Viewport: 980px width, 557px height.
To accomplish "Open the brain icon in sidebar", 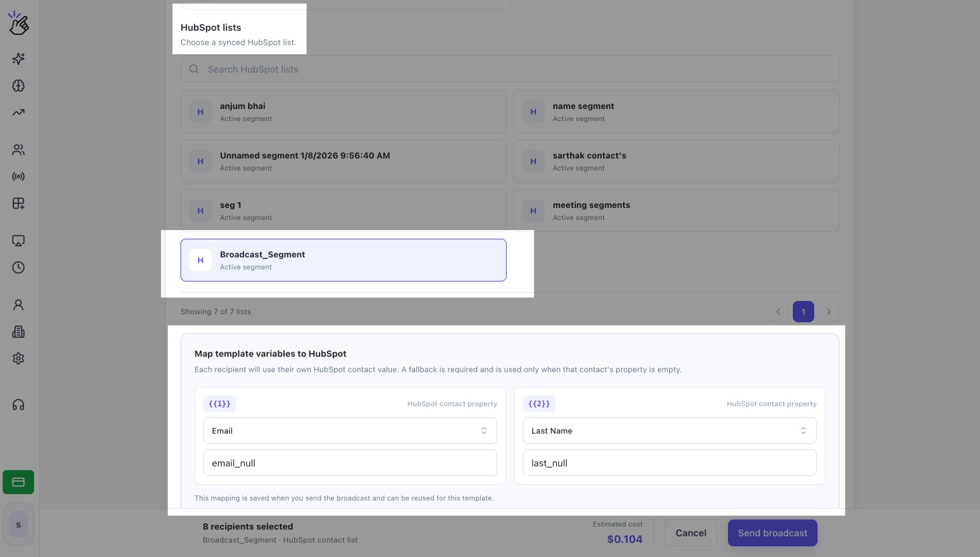I will (19, 86).
